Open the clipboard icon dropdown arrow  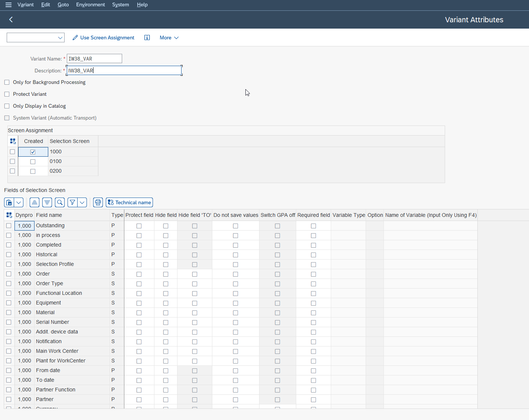click(x=19, y=202)
